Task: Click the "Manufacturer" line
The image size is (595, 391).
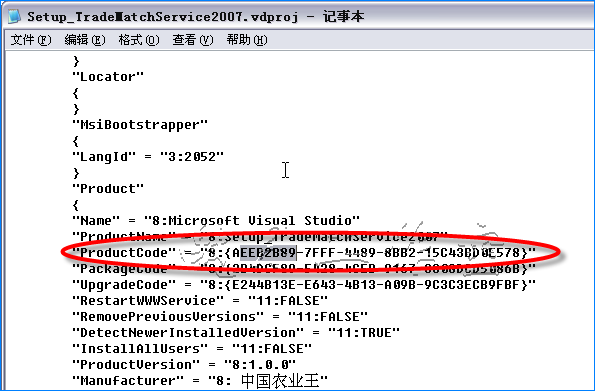Action: [200, 380]
